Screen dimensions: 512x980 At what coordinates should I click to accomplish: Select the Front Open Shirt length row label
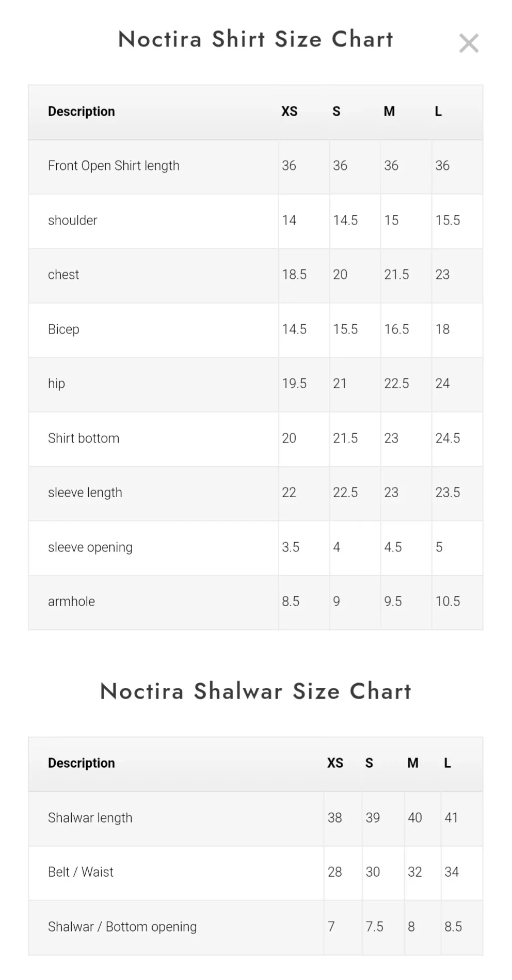114,166
